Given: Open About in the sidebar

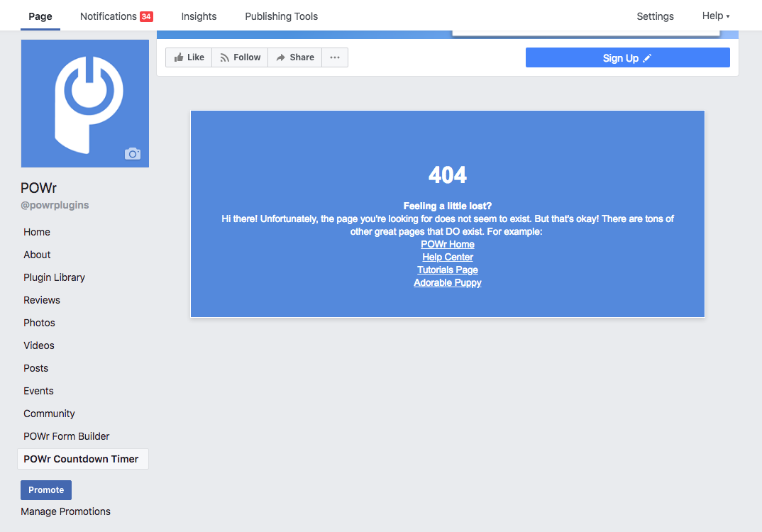Looking at the screenshot, I should tap(37, 255).
